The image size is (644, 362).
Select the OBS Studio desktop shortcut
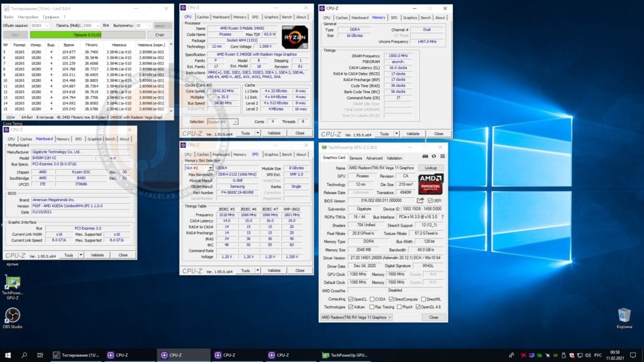point(13,318)
